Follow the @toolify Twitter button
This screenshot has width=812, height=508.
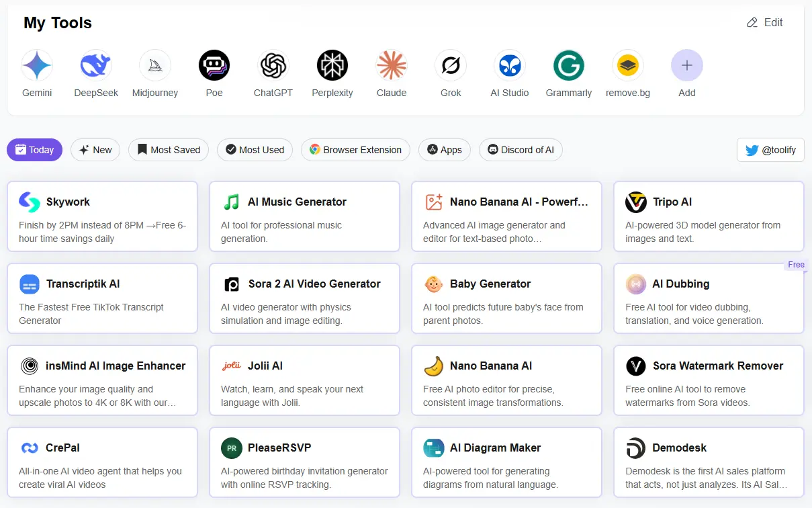click(x=770, y=150)
